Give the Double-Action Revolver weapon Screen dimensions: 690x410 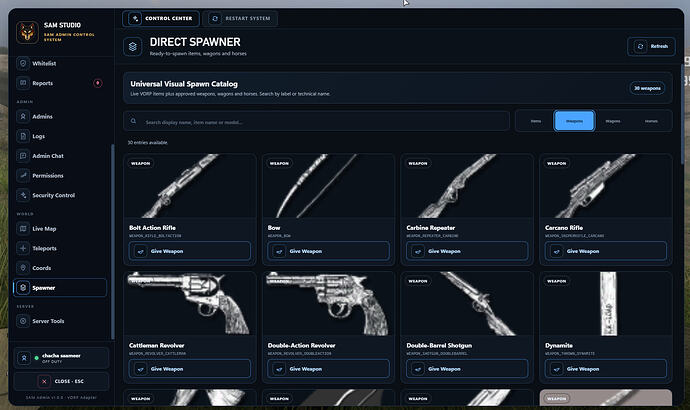pos(328,369)
